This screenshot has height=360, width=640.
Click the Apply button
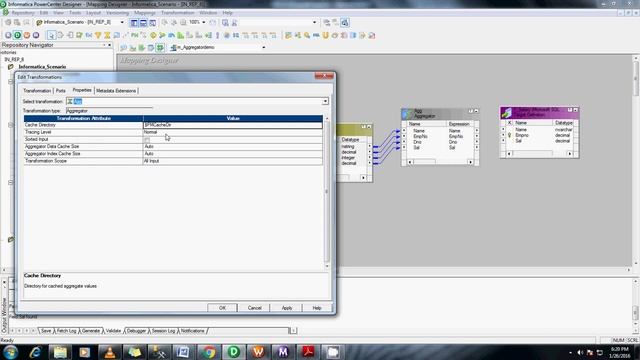tap(287, 308)
